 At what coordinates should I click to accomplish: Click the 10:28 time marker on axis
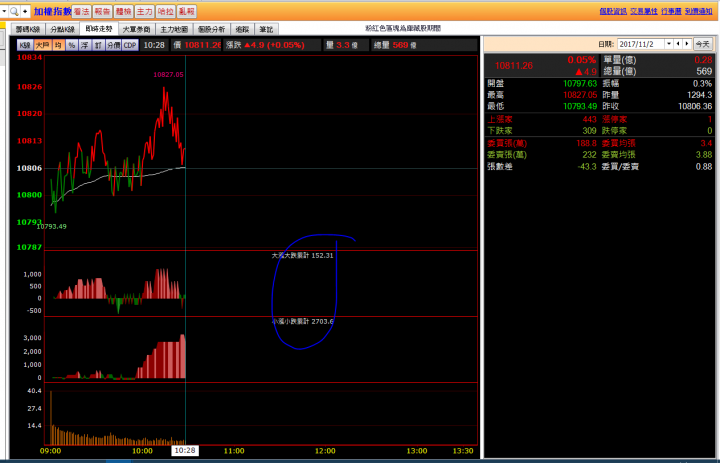pos(185,451)
